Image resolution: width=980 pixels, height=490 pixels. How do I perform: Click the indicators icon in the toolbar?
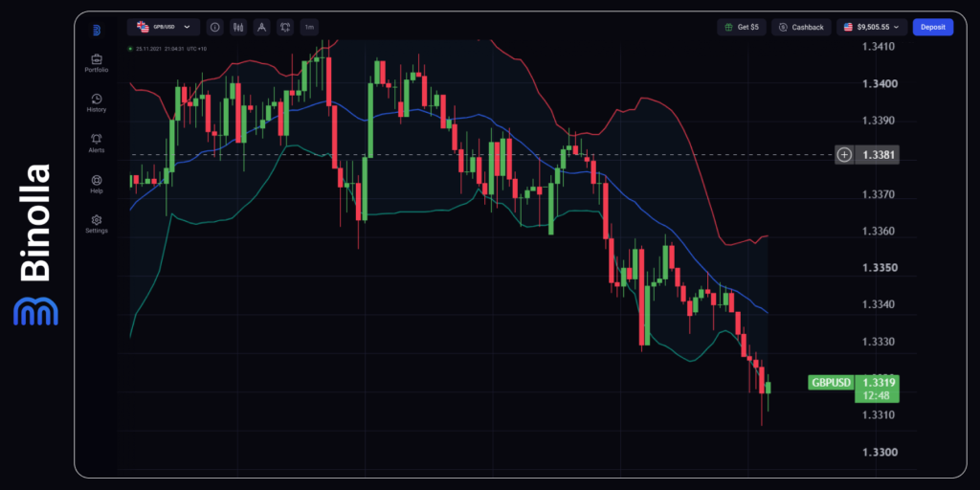[285, 27]
